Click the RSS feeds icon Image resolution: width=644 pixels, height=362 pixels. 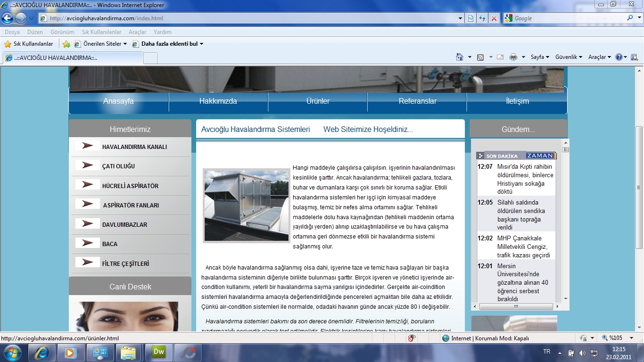point(480,57)
